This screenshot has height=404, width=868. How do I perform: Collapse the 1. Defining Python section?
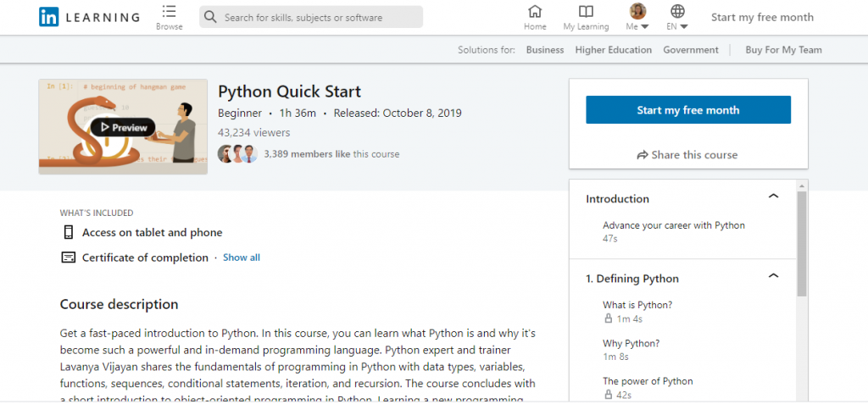(774, 275)
